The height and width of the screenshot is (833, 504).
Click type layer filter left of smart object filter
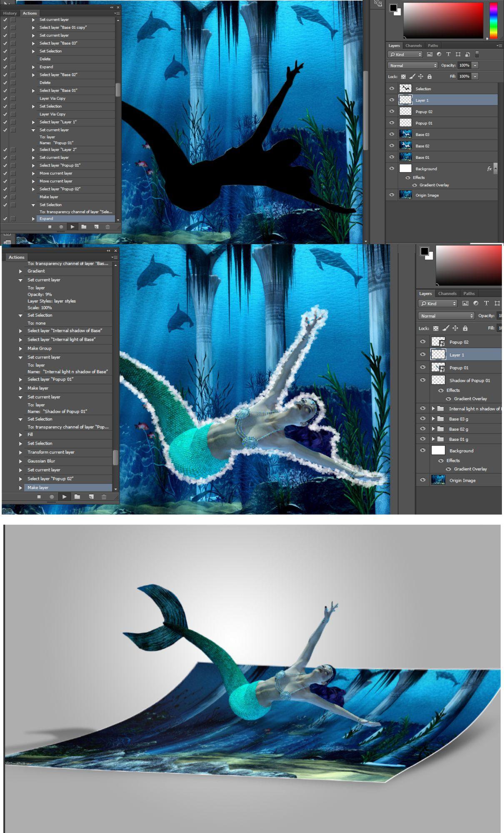pos(449,54)
